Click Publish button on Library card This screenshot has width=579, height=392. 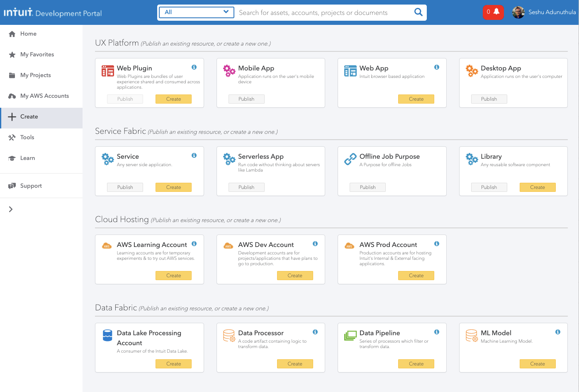489,187
